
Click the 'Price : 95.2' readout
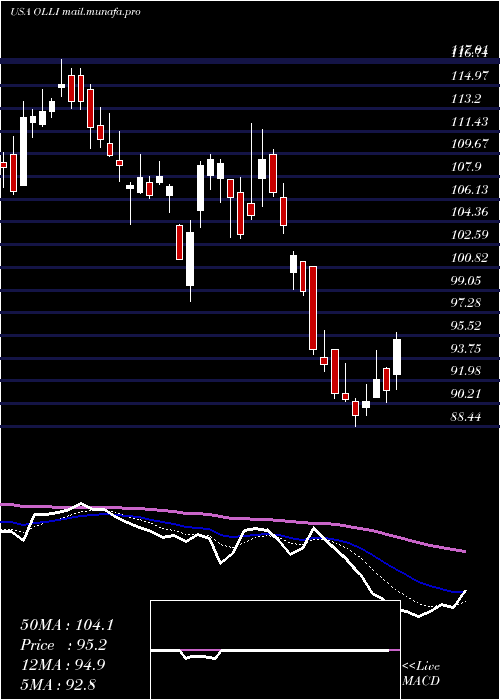point(65,645)
